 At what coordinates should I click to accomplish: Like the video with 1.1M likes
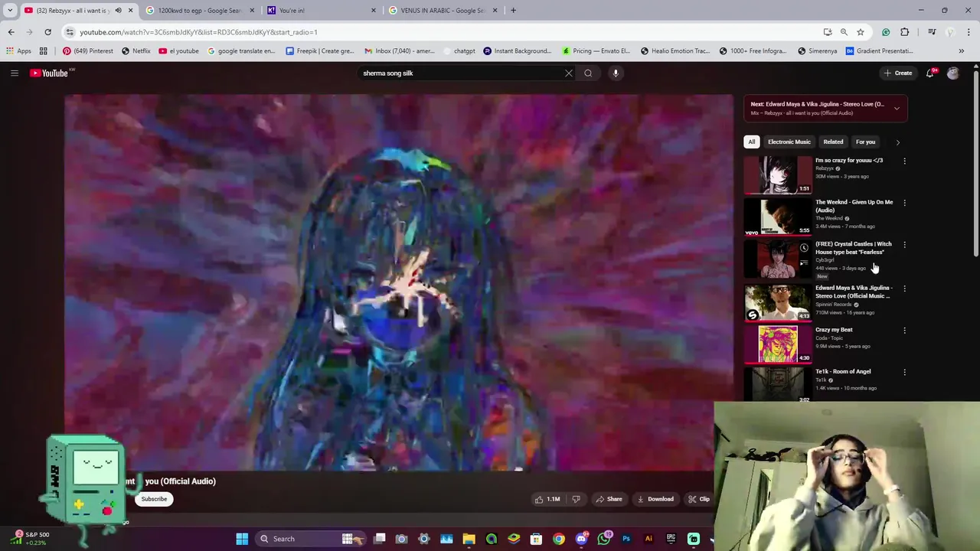(x=547, y=499)
